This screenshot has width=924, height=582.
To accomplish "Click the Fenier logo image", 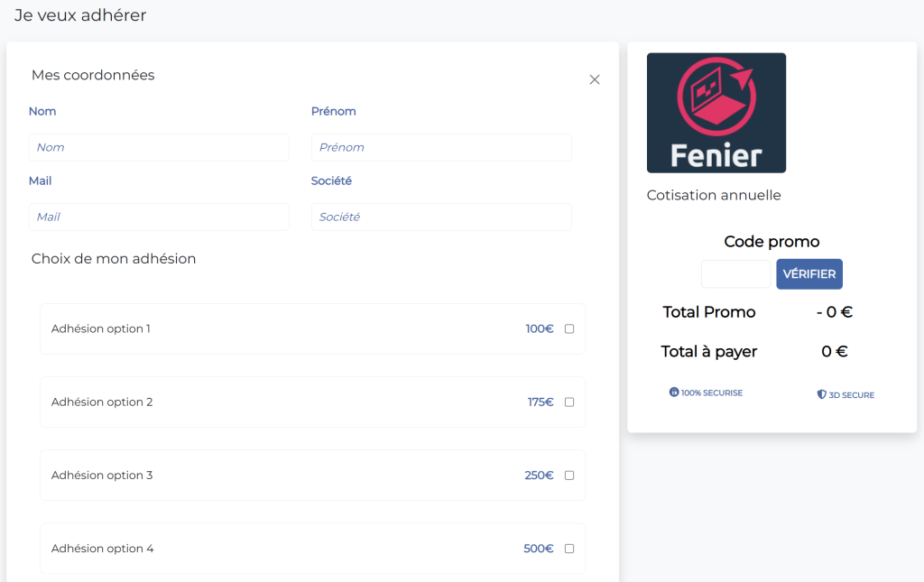I will (716, 113).
